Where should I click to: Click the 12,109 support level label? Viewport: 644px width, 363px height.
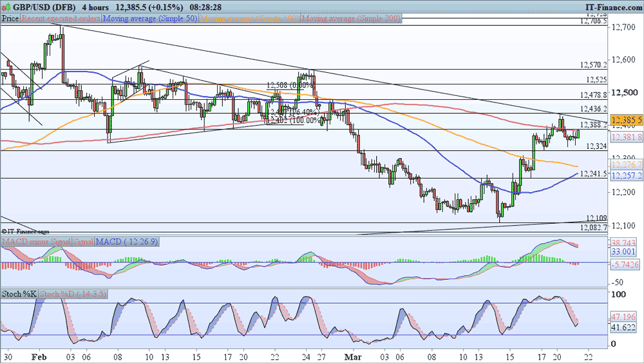[596, 219]
